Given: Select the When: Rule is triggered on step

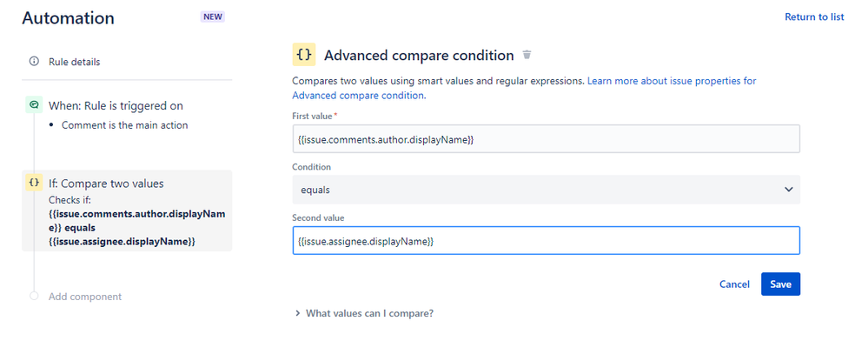Looking at the screenshot, I should (116, 105).
